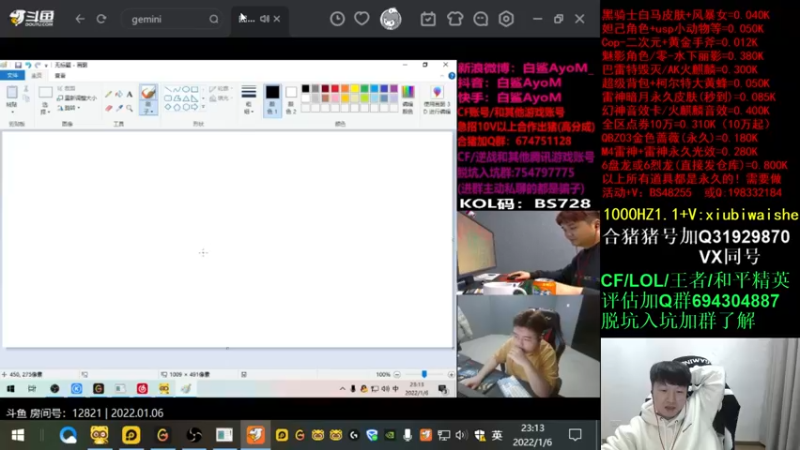Go back in the Douyu client
The image size is (800, 450).
point(80,19)
